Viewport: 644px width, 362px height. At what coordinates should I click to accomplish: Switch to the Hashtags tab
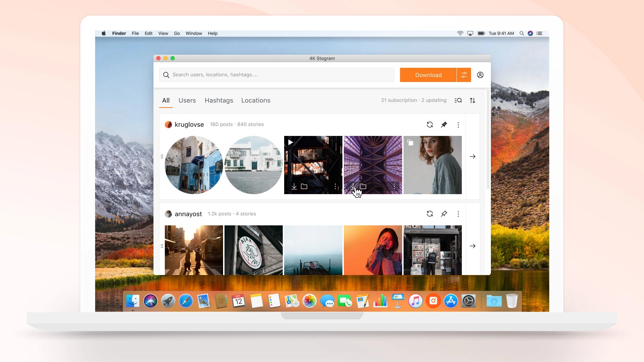click(219, 100)
